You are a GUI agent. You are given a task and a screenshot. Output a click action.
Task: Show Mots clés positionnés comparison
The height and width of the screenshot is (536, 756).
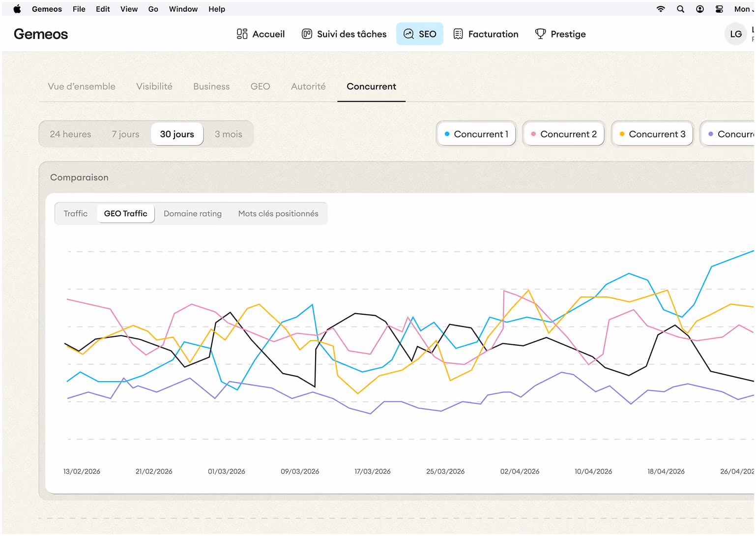[x=278, y=213]
